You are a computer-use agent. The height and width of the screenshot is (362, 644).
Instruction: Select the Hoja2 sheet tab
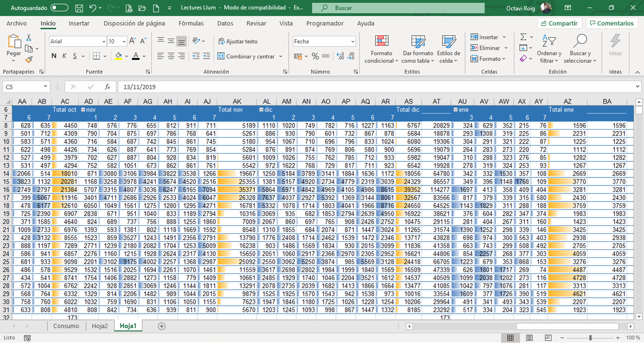pos(100,326)
